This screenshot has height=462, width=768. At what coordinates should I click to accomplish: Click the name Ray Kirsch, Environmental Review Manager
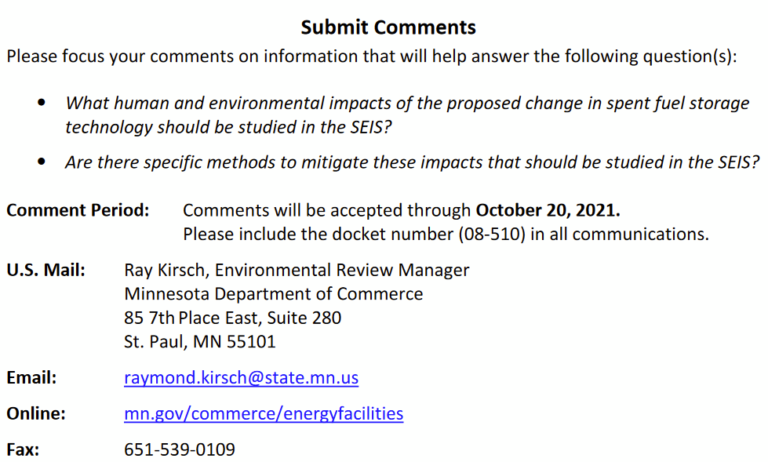(297, 270)
